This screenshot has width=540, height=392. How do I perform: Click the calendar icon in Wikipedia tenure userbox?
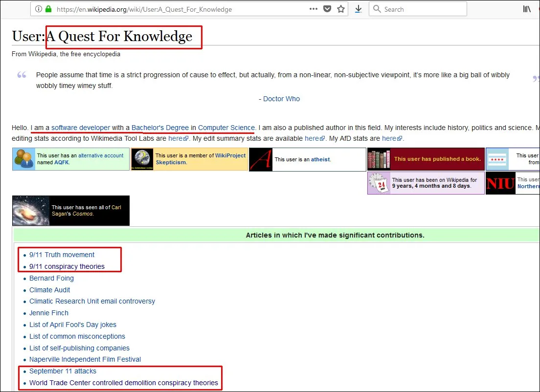[379, 183]
